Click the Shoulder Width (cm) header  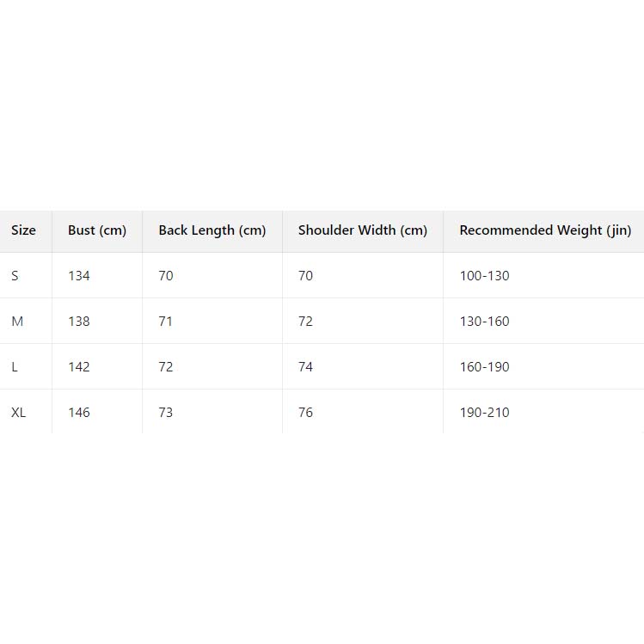pos(362,230)
